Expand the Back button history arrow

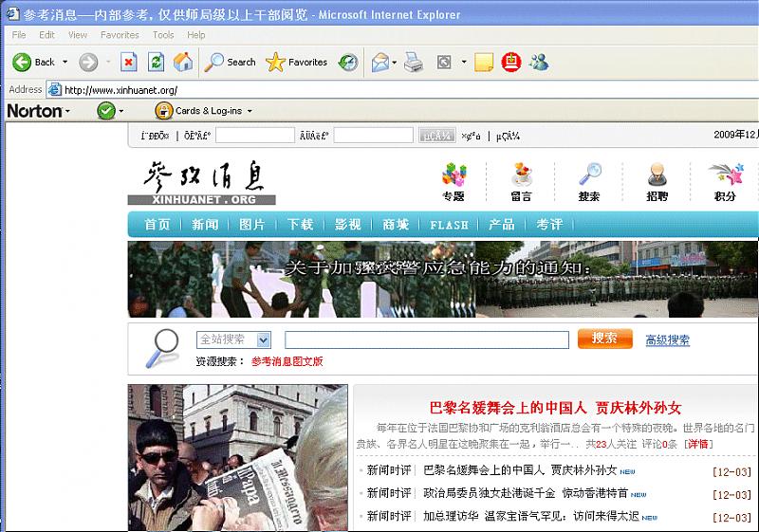(65, 63)
